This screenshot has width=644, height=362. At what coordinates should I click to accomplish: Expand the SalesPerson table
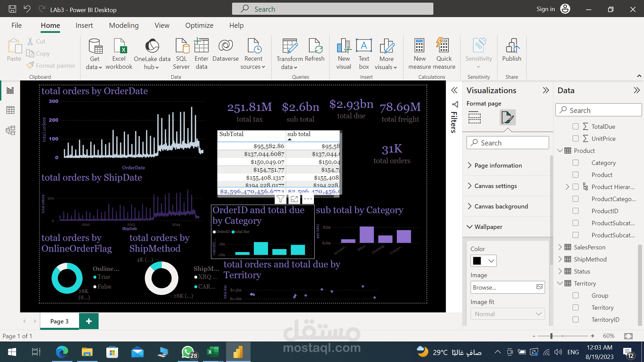coord(560,247)
